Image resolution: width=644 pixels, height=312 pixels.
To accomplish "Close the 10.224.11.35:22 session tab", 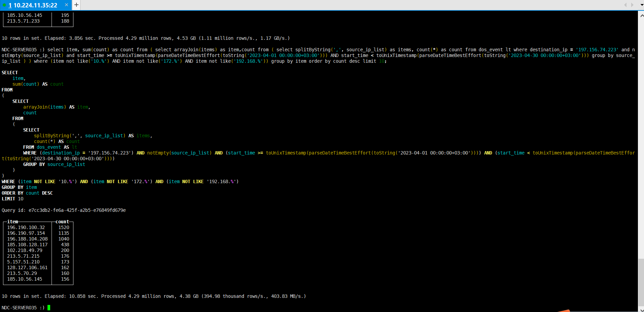I will tap(66, 5).
